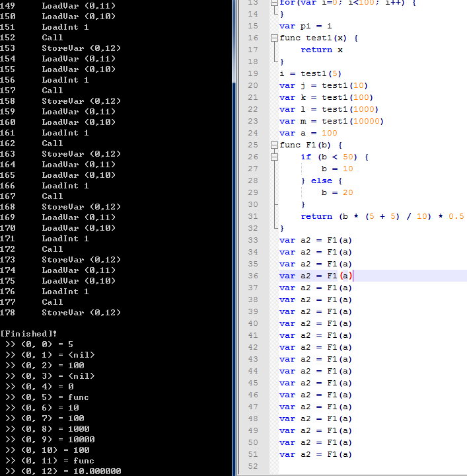
Task: Collapse the for loop fold marker on line 13
Action: click(274, 3)
